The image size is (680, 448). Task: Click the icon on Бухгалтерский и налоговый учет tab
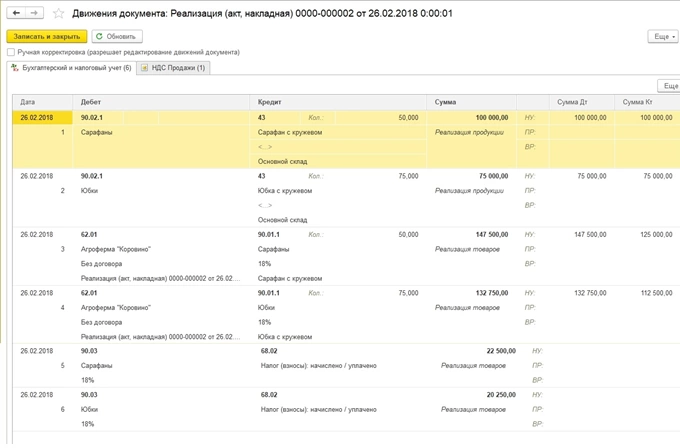(x=13, y=68)
